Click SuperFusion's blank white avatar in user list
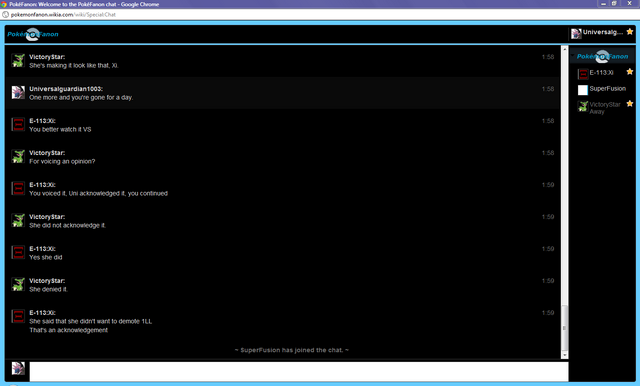Image resolution: width=640 pixels, height=386 pixels. tap(583, 90)
